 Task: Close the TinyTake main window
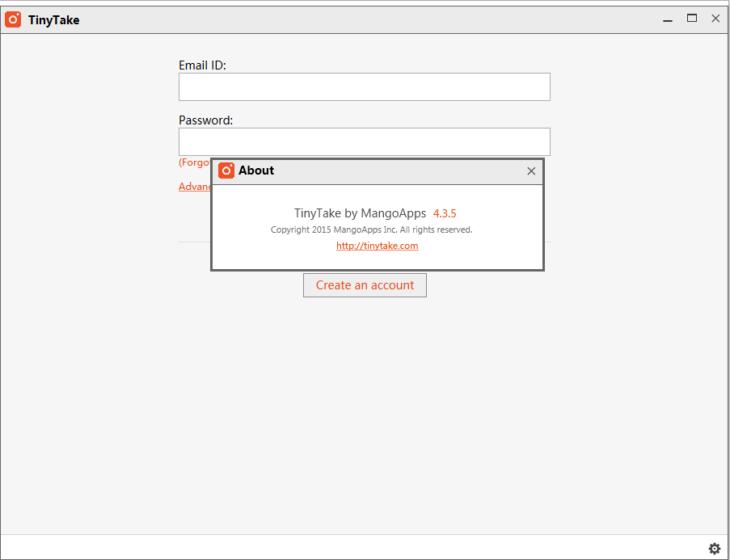(x=715, y=19)
